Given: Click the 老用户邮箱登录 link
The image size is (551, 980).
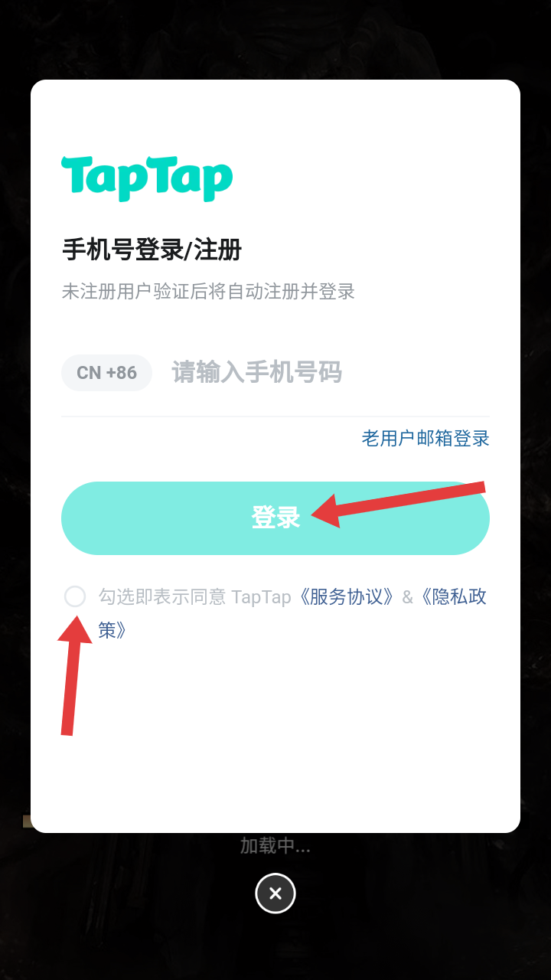Looking at the screenshot, I should [x=425, y=439].
